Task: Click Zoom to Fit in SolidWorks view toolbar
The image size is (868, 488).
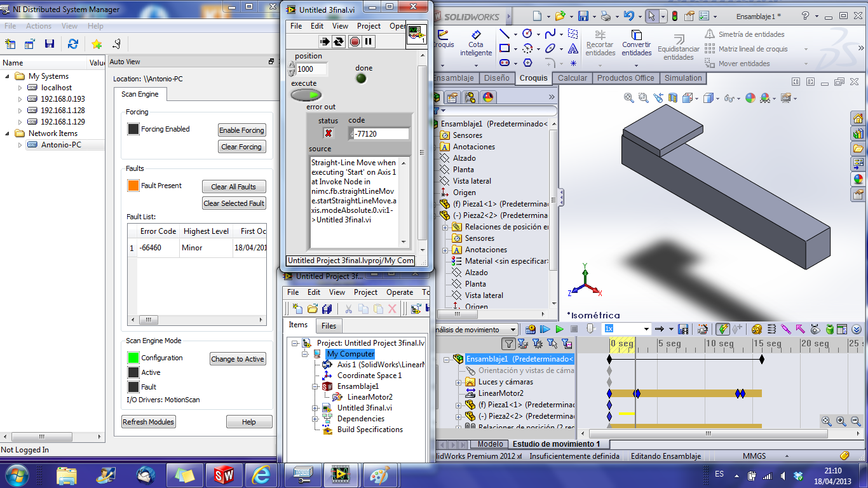Action: 628,98
